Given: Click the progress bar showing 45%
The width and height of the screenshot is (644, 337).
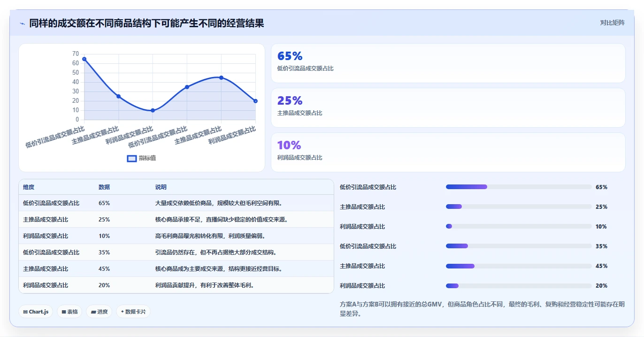Looking at the screenshot, I should 519,266.
